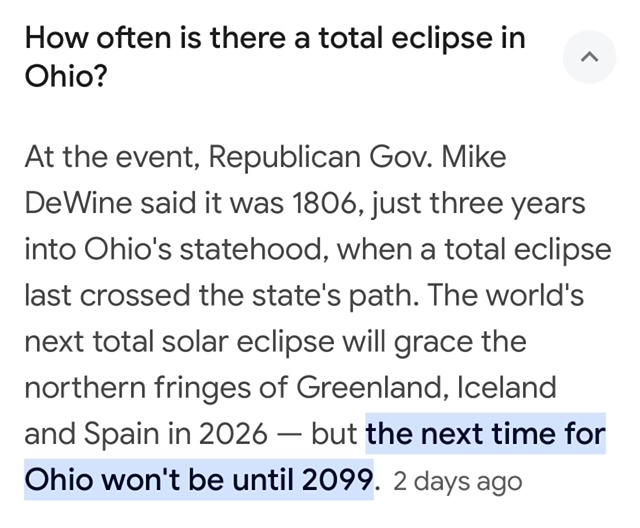This screenshot has width=640, height=528.
Task: Click the phrase 'northern fringes' in the answer
Action: click(x=138, y=388)
